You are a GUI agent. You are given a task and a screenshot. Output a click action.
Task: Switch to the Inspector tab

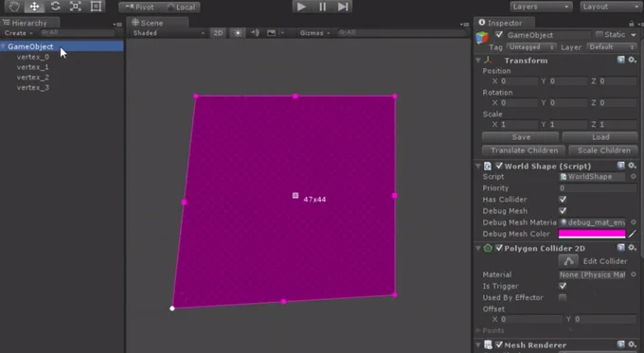[505, 23]
